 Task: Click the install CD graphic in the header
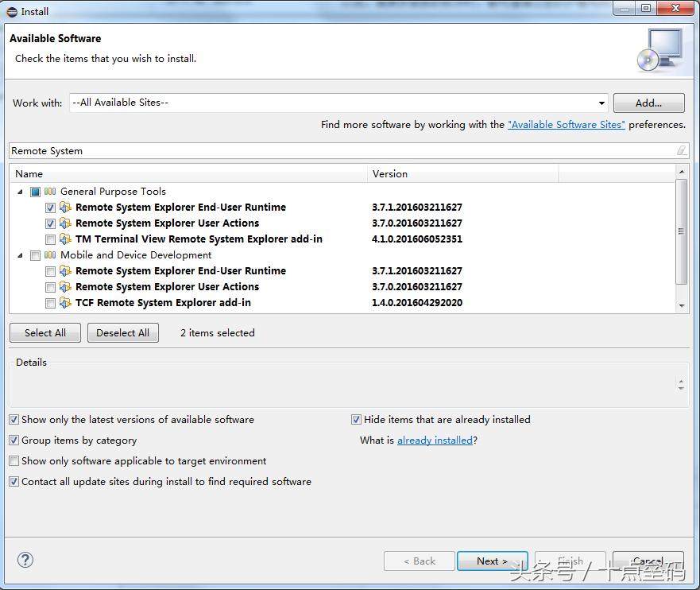tap(659, 50)
